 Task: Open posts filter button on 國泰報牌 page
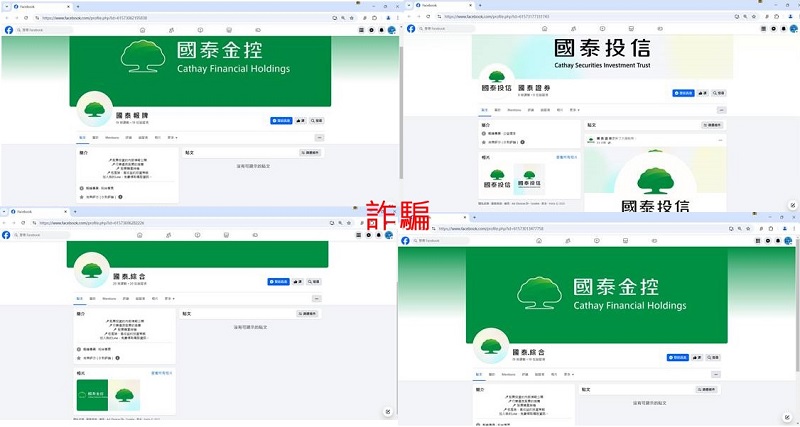tap(310, 153)
